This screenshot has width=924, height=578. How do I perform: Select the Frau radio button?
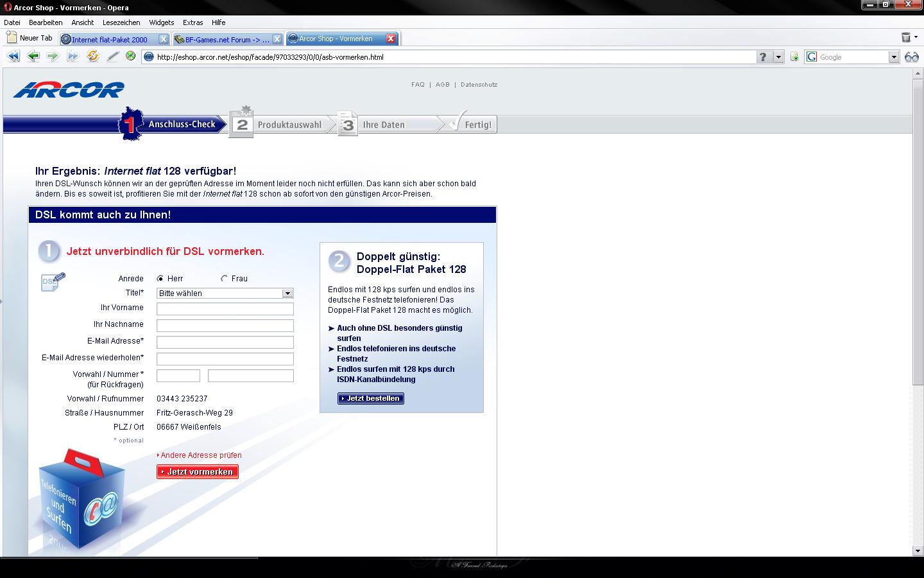(224, 279)
